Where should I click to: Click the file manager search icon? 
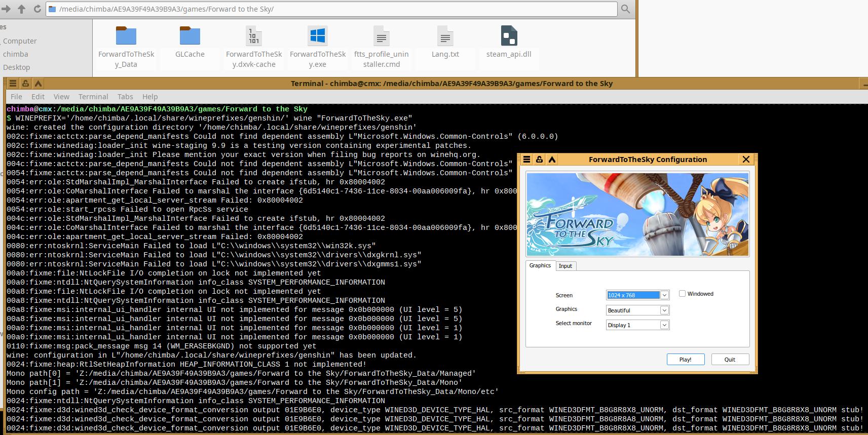pyautogui.click(x=626, y=9)
